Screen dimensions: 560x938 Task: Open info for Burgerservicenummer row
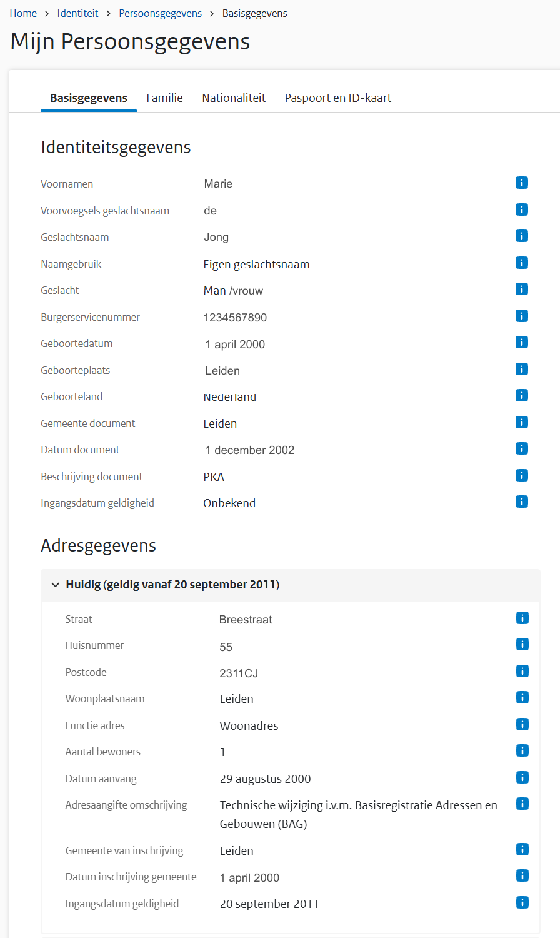[x=522, y=316]
